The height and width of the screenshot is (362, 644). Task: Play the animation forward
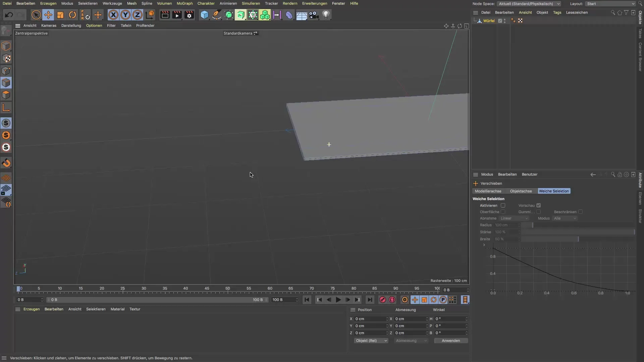[x=338, y=300]
